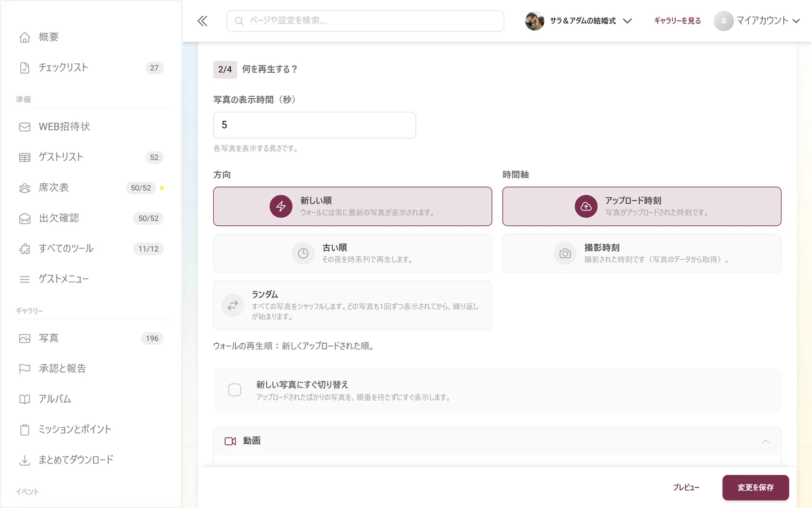Image resolution: width=812 pixels, height=508 pixels.
Task: Click the 変更を保存 button
Action: pyautogui.click(x=756, y=488)
